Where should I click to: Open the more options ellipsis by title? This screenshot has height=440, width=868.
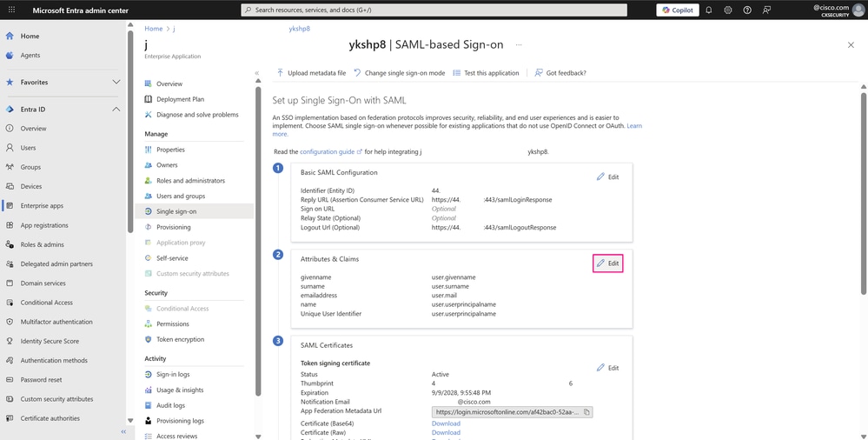tap(519, 45)
